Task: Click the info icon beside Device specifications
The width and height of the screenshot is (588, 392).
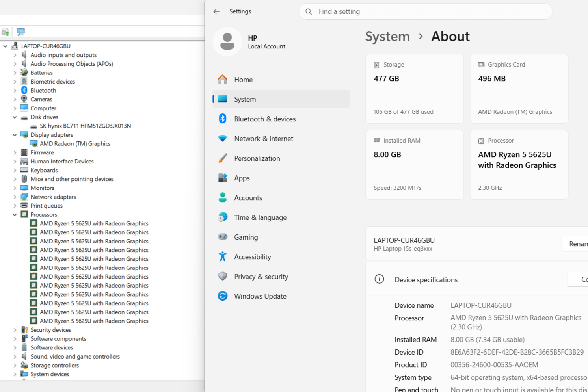Action: [x=379, y=279]
